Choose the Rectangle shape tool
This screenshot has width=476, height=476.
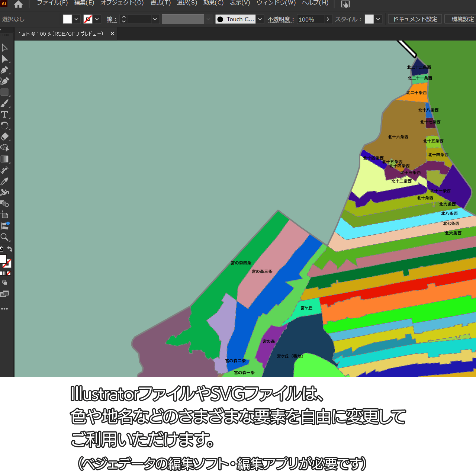[x=4, y=92]
